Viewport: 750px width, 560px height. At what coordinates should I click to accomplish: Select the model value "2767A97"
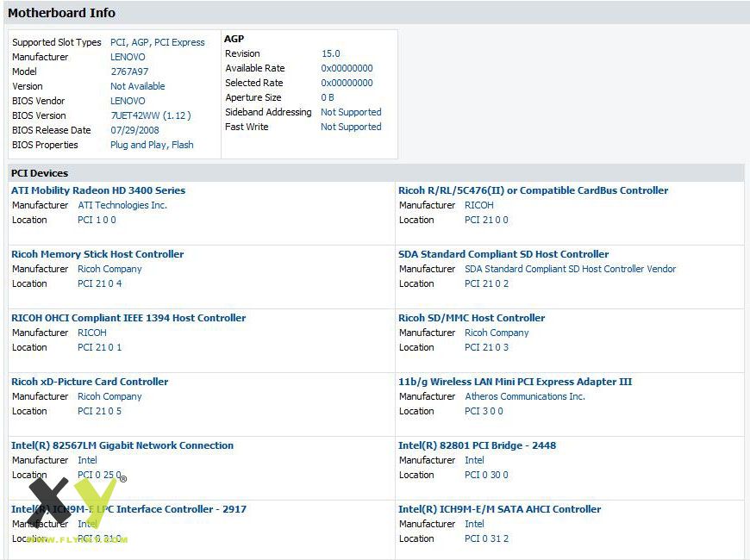tap(129, 72)
